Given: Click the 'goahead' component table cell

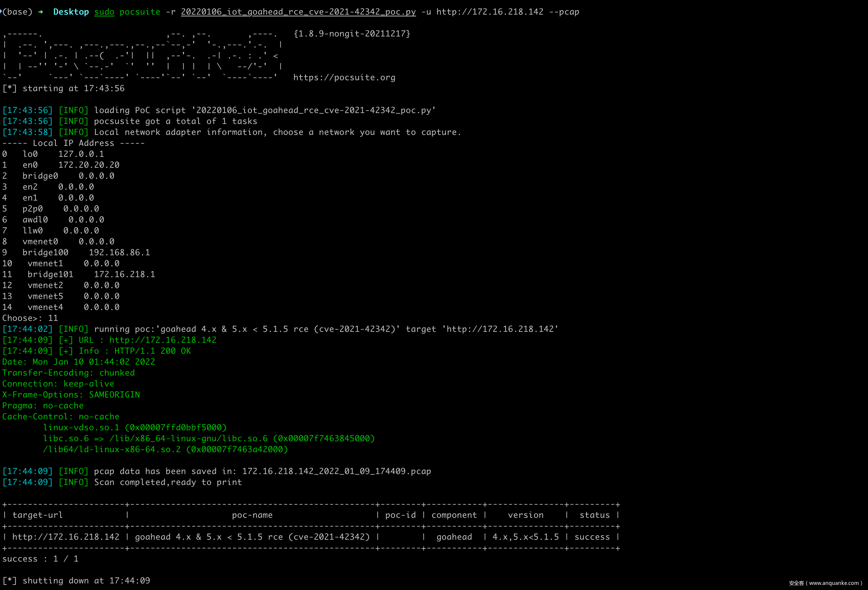Looking at the screenshot, I should point(454,537).
